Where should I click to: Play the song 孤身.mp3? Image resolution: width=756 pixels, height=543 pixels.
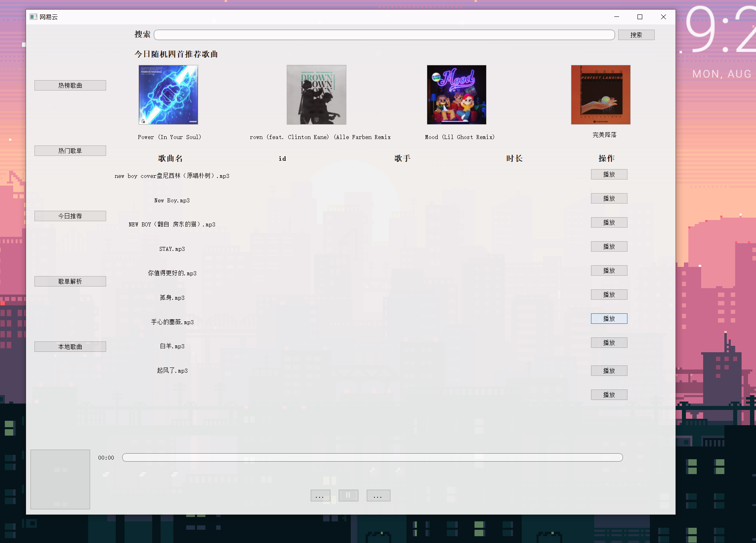[609, 294]
